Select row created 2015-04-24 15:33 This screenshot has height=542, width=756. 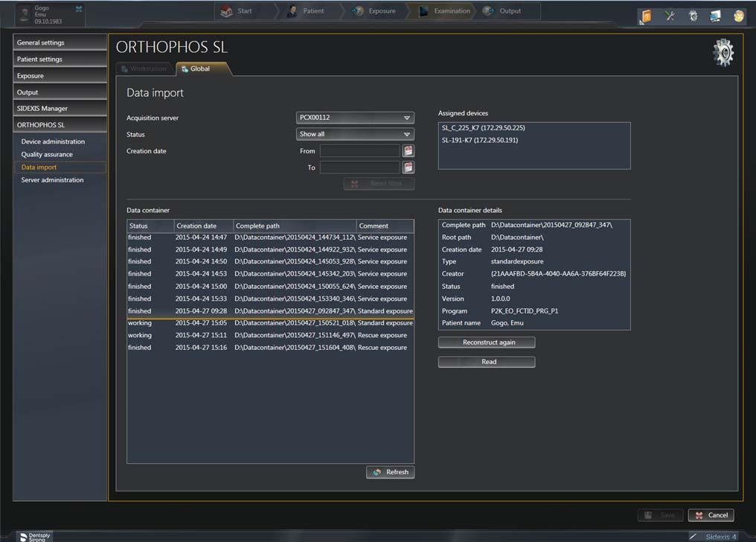270,299
